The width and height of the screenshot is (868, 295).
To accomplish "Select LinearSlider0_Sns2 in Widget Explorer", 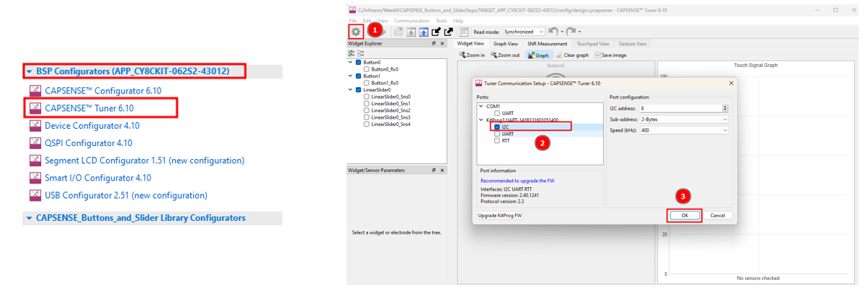I will click(390, 110).
